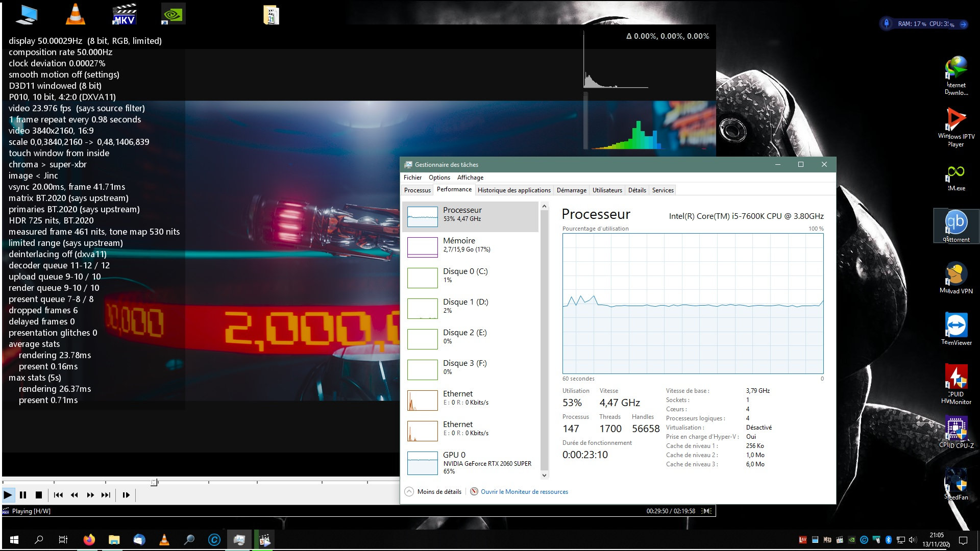
Task: Select Disque 0 (C:) performance entry
Action: (471, 278)
